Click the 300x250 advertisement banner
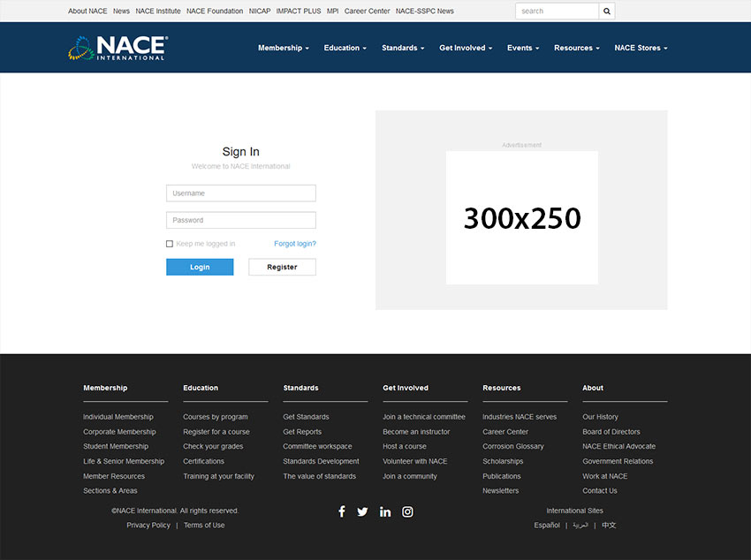751x560 pixels. 522,218
